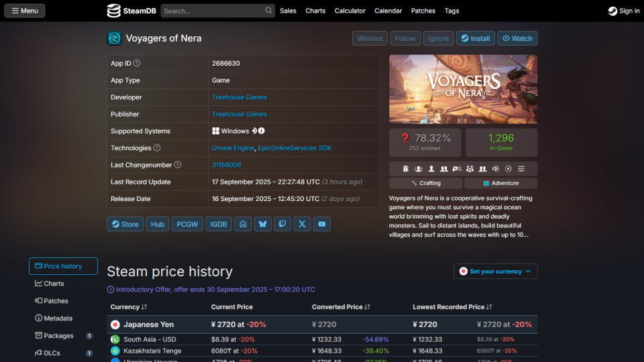Image resolution: width=644 pixels, height=362 pixels.
Task: Show Technologies help question icon
Action: [157, 147]
